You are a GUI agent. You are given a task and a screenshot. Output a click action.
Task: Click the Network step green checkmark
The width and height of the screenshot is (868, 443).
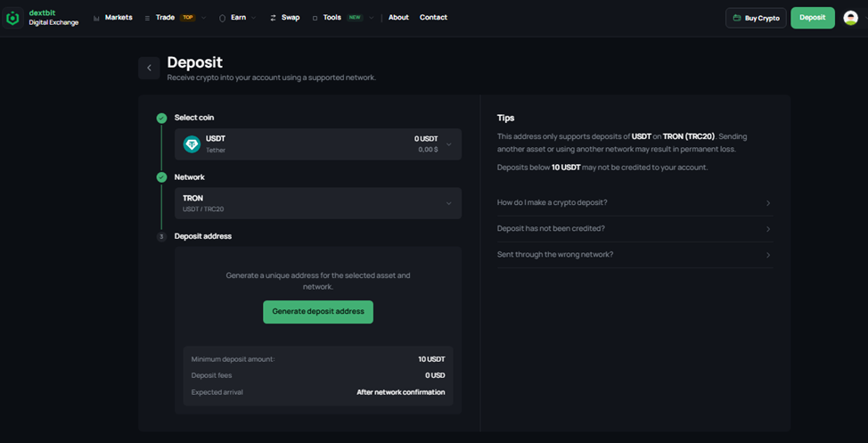coord(161,177)
